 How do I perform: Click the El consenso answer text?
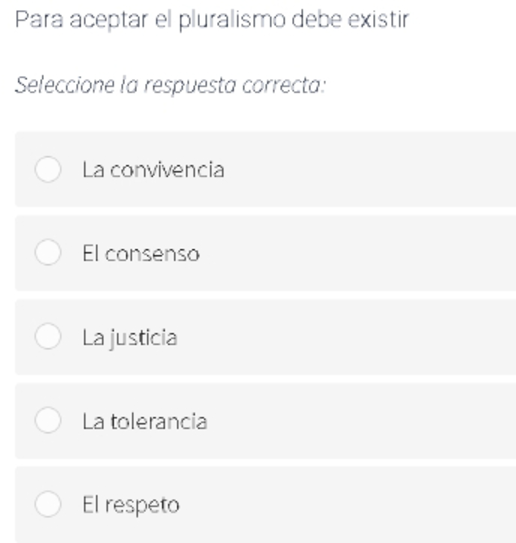tap(141, 253)
